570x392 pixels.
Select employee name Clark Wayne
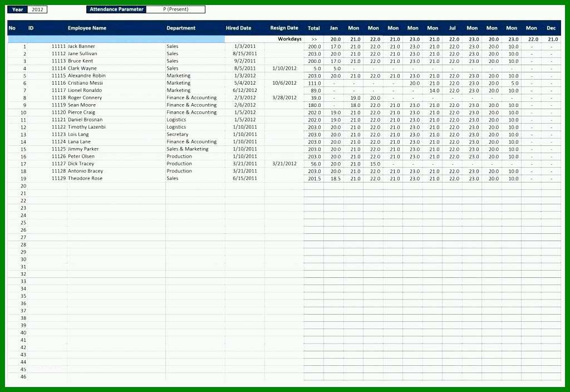click(x=82, y=68)
